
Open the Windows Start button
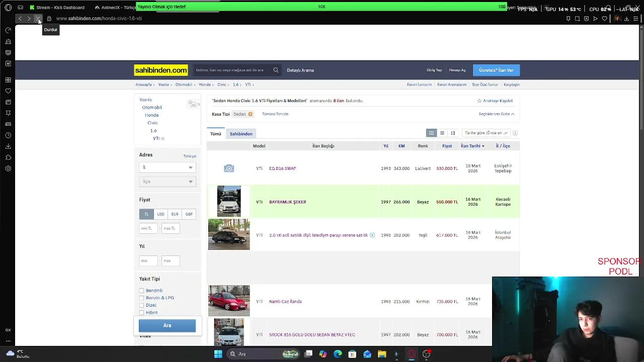[x=218, y=354]
